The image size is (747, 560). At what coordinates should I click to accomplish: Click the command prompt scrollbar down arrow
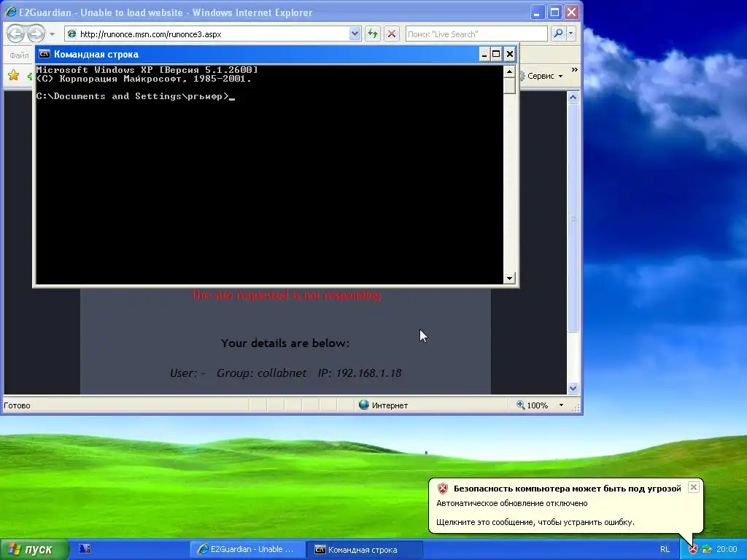509,278
